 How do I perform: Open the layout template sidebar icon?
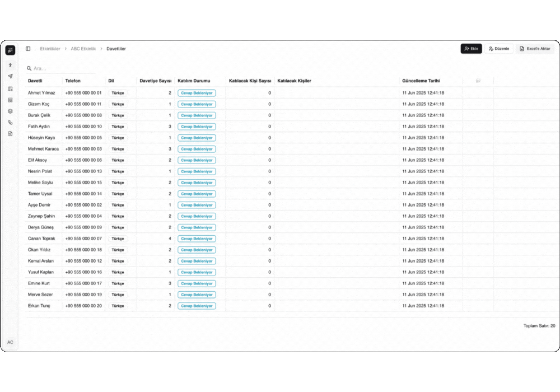(x=10, y=100)
